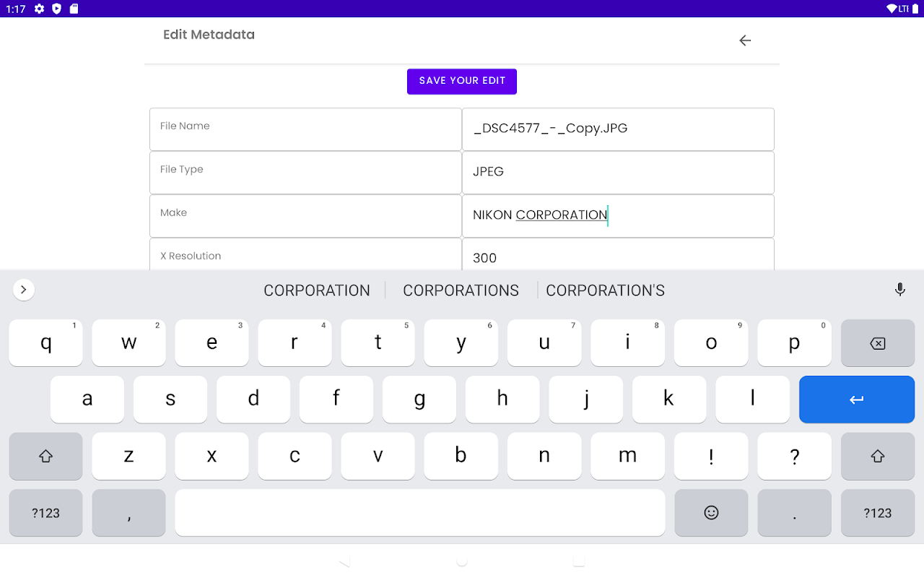Choose the CORPORATION suggestion
924x578 pixels.
tap(317, 290)
